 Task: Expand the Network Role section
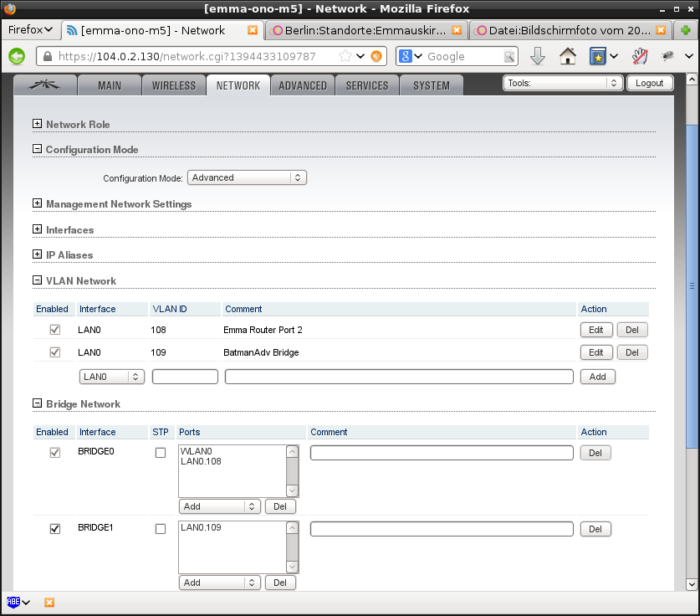[x=37, y=124]
